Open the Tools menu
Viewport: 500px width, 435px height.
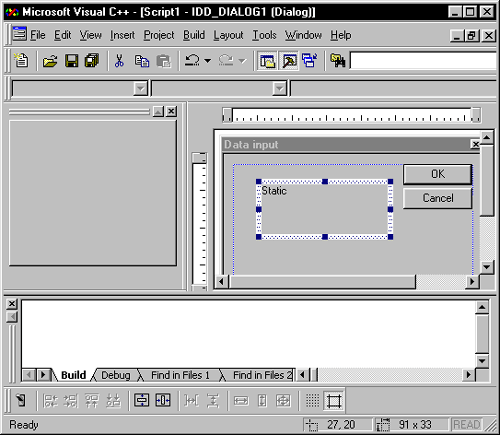pos(264,35)
